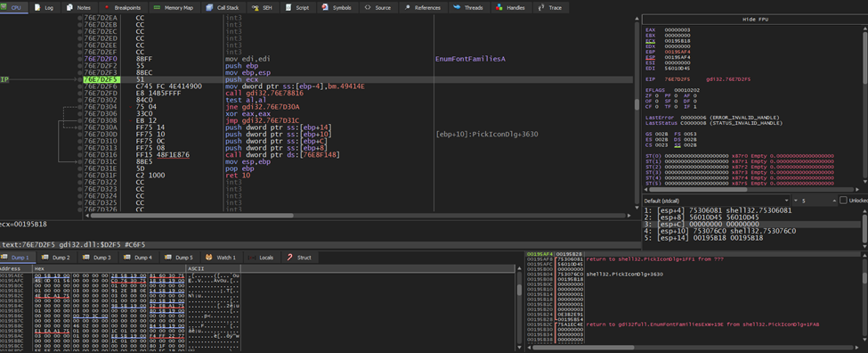Toggle breakpoint bullet at address 76E7D304
The width and height of the screenshot is (868, 353).
pyautogui.click(x=80, y=106)
